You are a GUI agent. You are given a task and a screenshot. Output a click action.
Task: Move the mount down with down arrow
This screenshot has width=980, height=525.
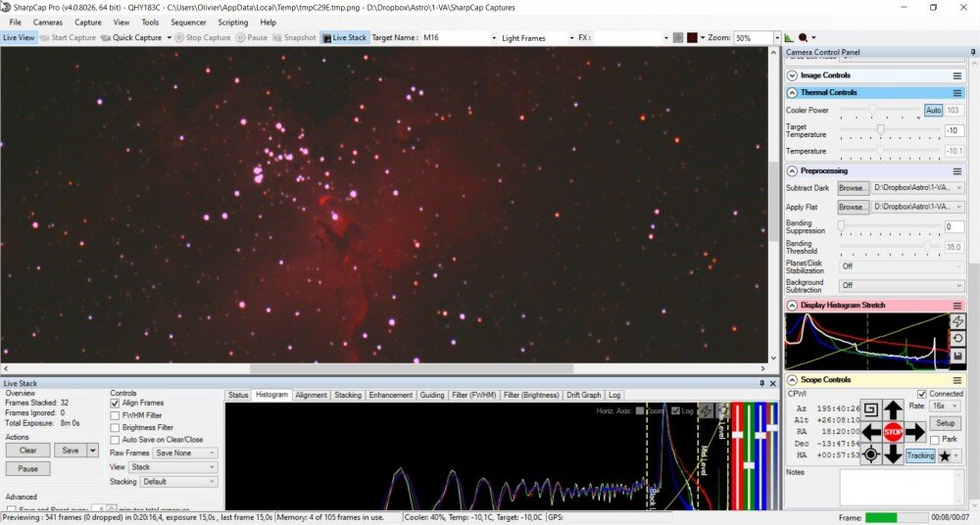point(893,454)
